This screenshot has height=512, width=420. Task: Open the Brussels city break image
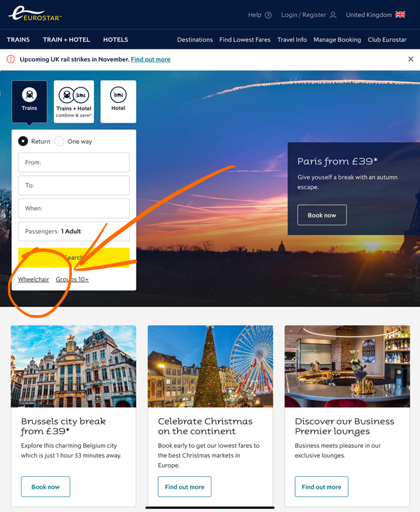[73, 366]
